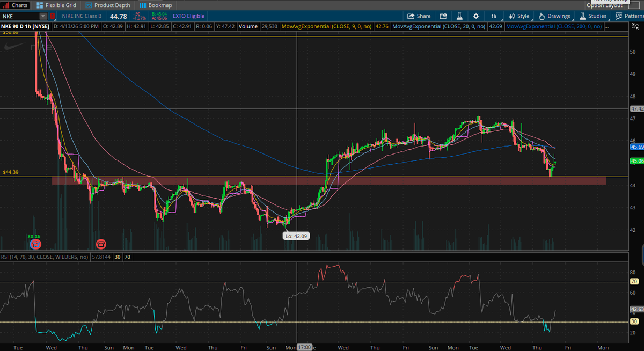Open the Drawings menu

(x=554, y=16)
